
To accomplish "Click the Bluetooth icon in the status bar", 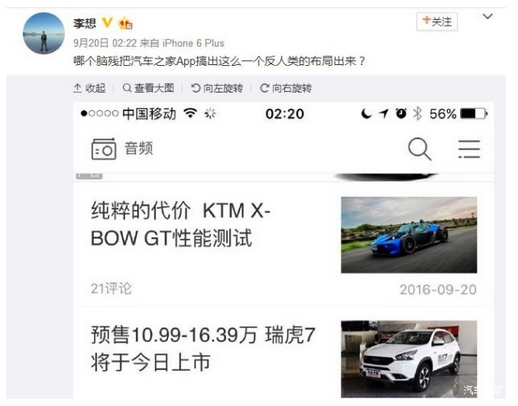I will (417, 114).
